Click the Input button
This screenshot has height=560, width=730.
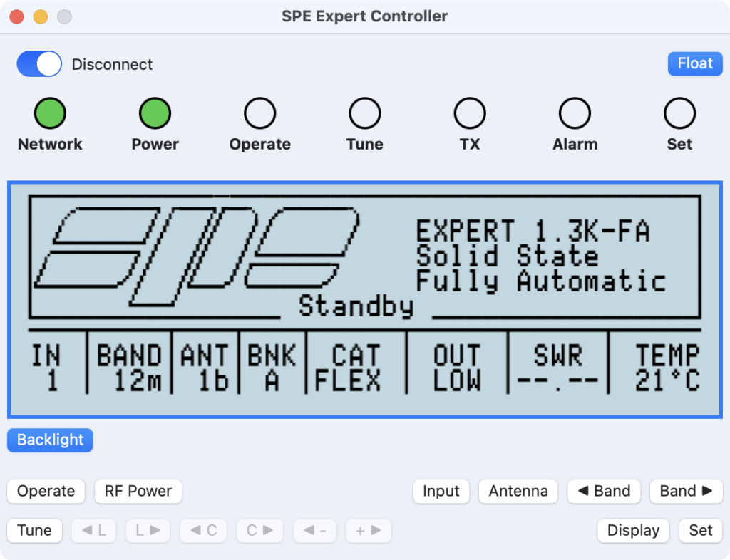[441, 491]
